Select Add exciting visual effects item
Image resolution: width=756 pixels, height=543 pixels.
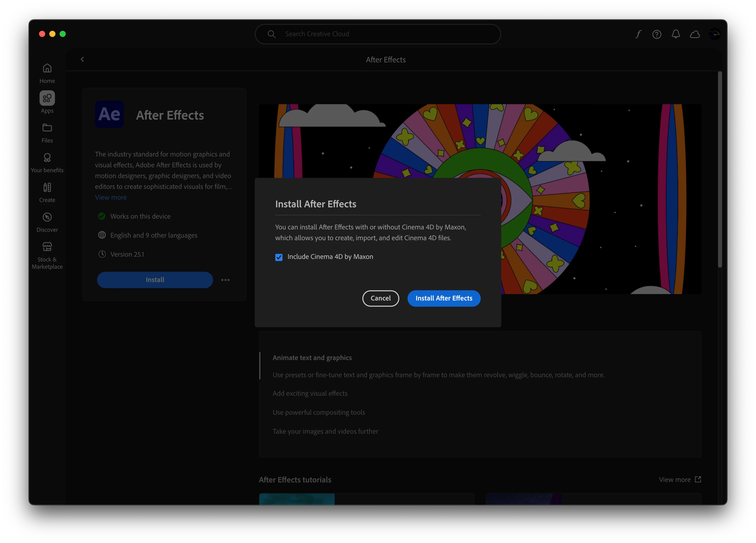310,393
